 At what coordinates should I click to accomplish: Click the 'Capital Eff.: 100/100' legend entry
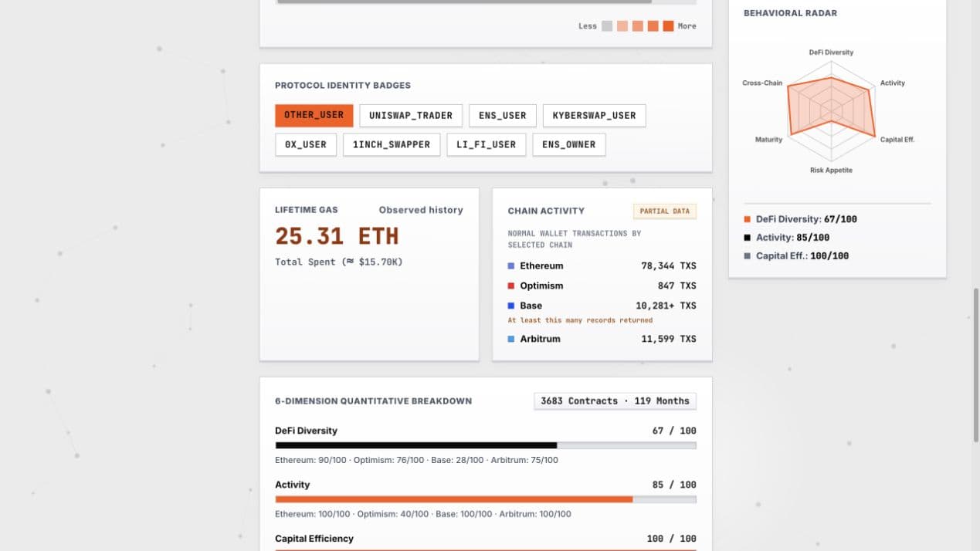click(796, 256)
